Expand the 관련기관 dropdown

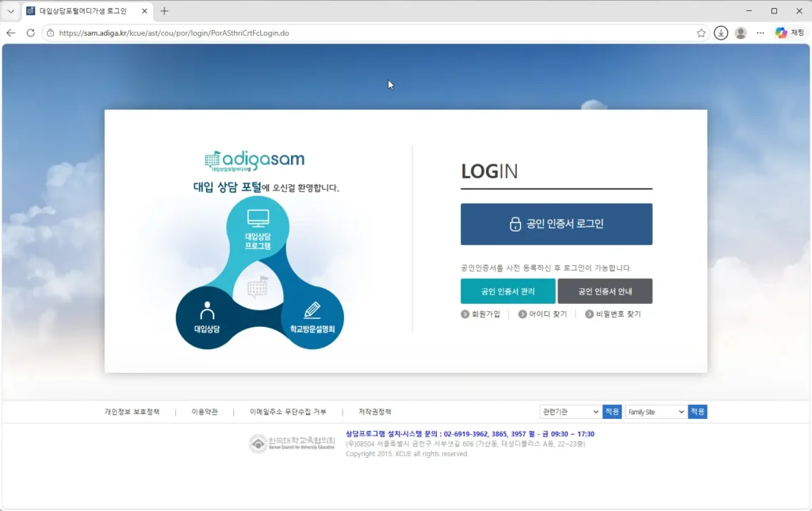point(570,412)
